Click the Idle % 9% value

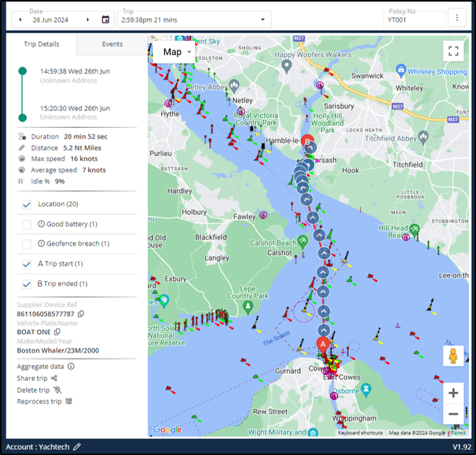tap(60, 182)
